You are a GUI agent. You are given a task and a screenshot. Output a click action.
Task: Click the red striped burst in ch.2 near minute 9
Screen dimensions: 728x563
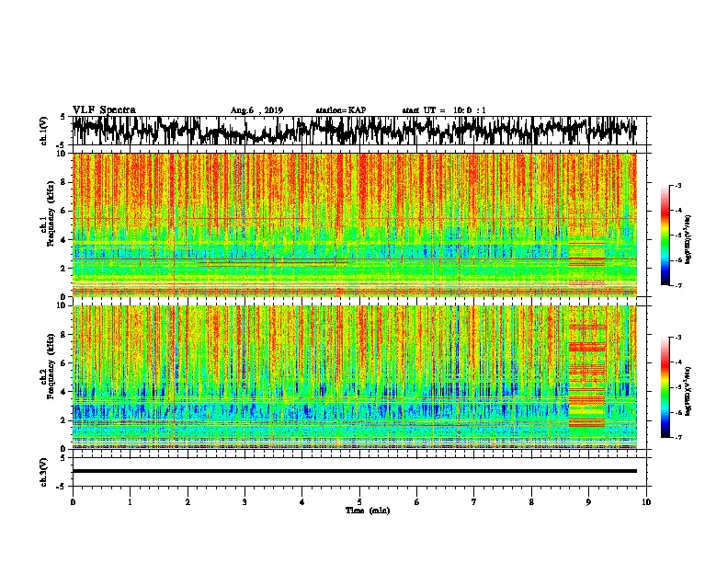[x=587, y=373]
